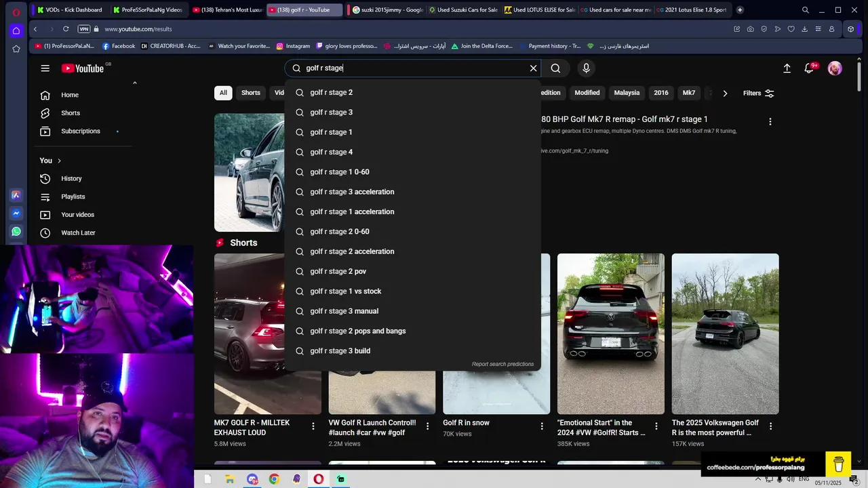
Task: Clear the search box with X
Action: (x=533, y=68)
